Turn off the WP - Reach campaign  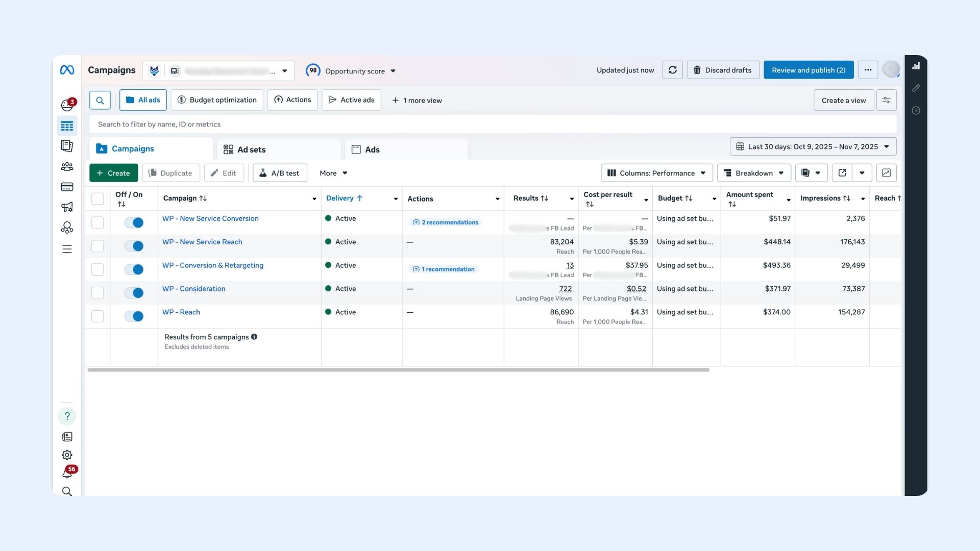click(134, 316)
